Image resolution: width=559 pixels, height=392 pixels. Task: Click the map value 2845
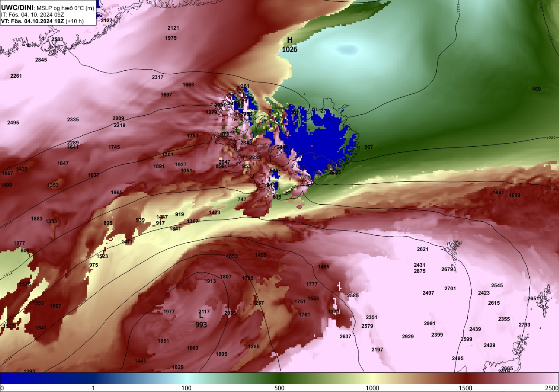[x=41, y=60]
